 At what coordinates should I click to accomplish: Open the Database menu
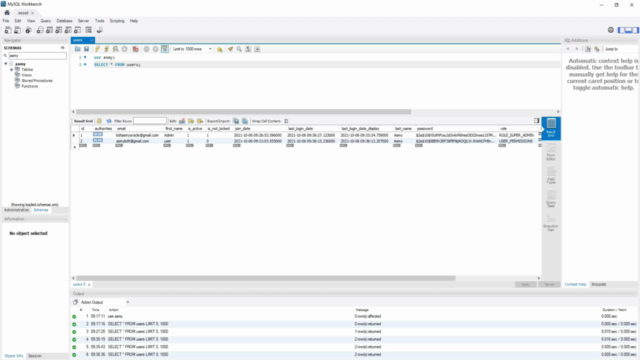[x=64, y=21]
